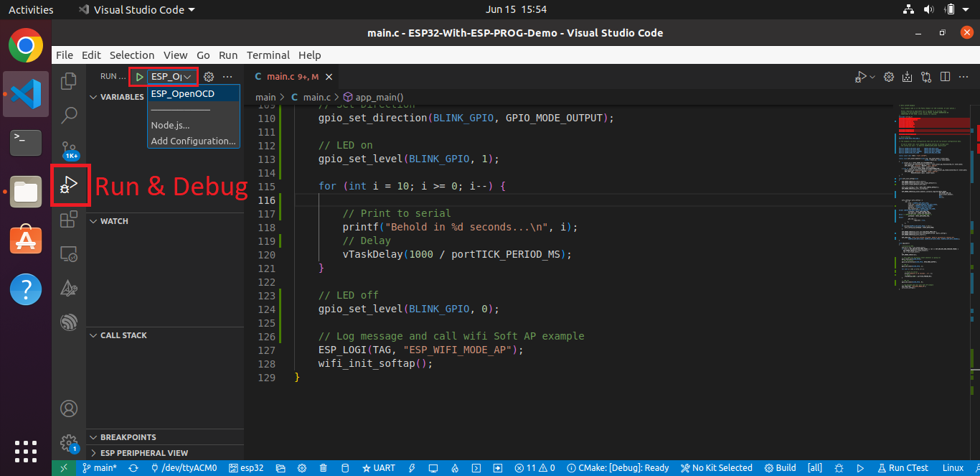Viewport: 980px width, 476px height.
Task: Show Applications grid in the dock
Action: [x=26, y=451]
